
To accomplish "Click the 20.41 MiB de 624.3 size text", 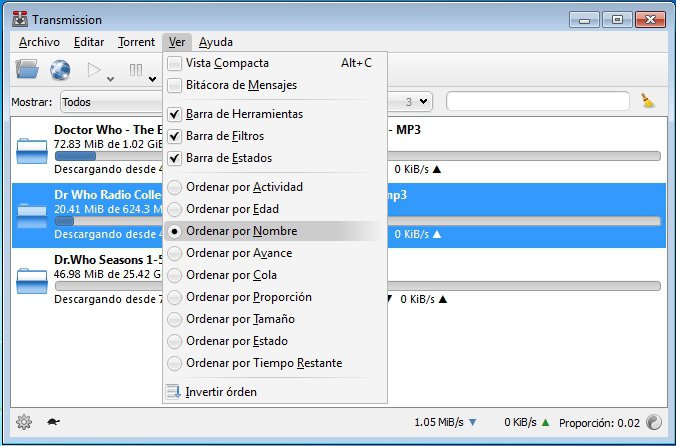I will point(108,209).
